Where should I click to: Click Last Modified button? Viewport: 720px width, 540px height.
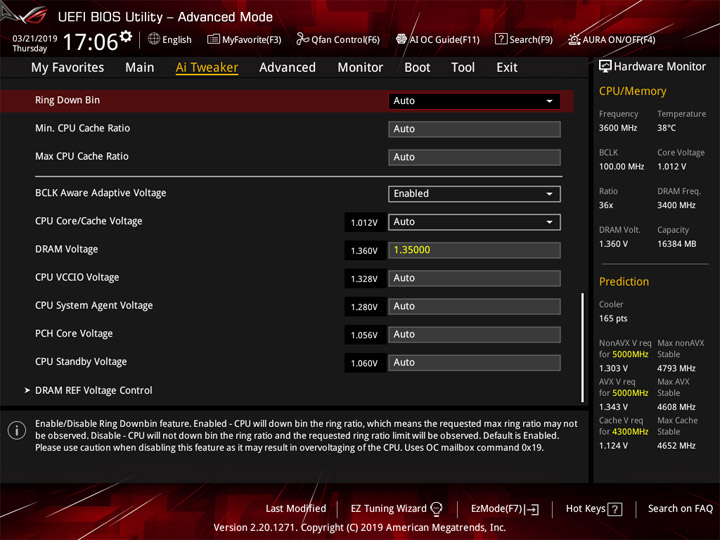[x=296, y=509]
